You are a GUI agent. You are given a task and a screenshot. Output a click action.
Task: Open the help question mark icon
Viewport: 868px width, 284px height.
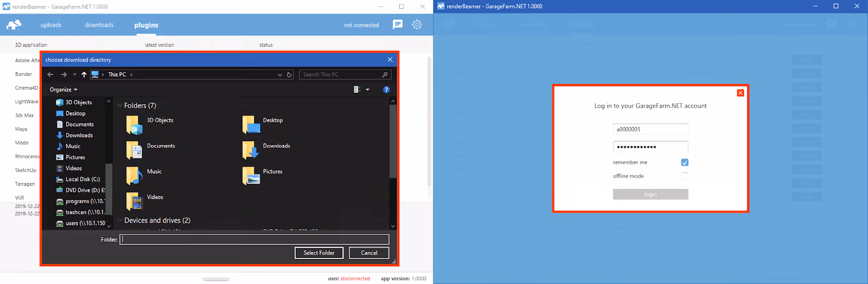click(x=386, y=90)
